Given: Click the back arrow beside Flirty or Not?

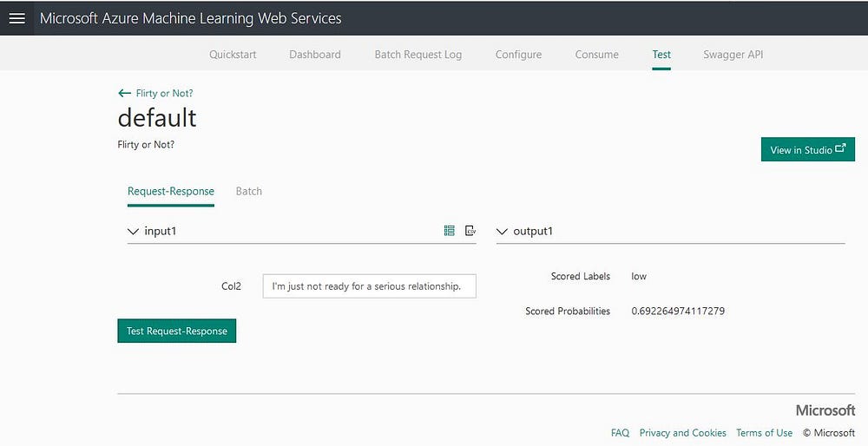Looking at the screenshot, I should (124, 93).
